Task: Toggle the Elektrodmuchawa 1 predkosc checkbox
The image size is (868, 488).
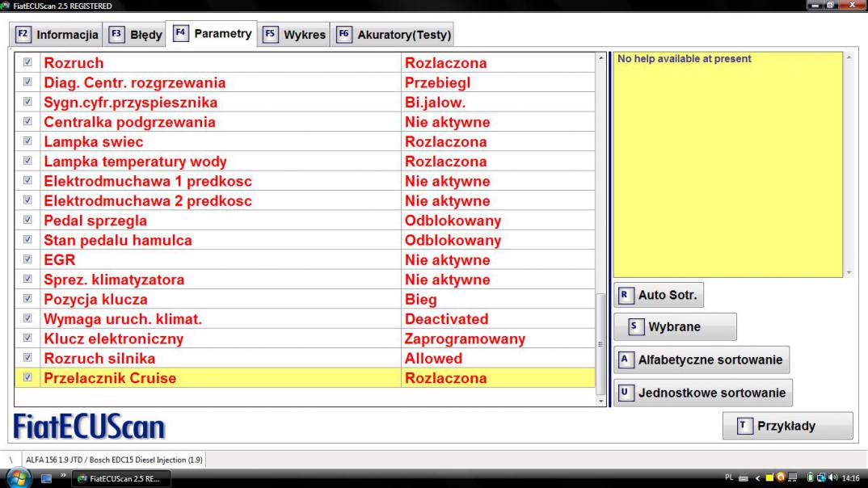Action: (27, 180)
